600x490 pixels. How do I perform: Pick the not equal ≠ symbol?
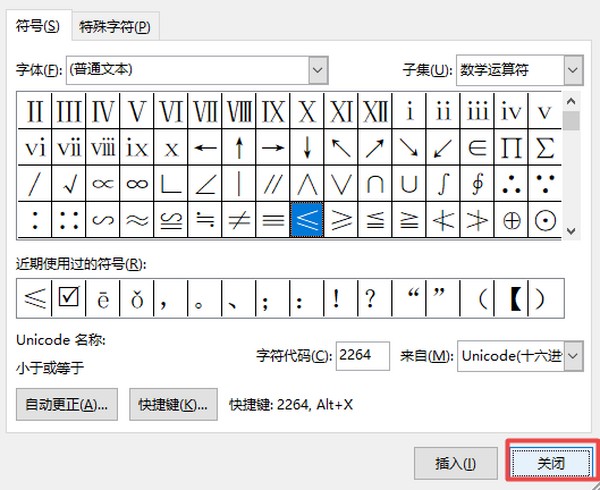(x=239, y=220)
